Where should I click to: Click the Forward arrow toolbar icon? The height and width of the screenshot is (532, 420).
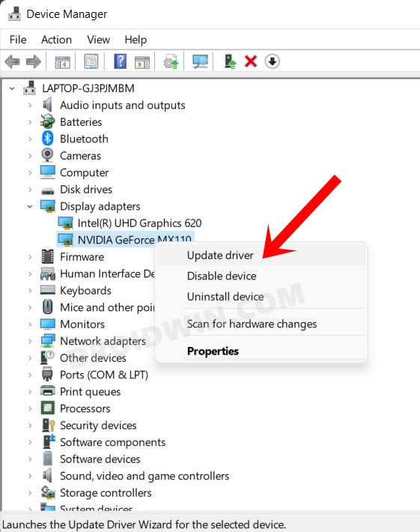pyautogui.click(x=33, y=61)
